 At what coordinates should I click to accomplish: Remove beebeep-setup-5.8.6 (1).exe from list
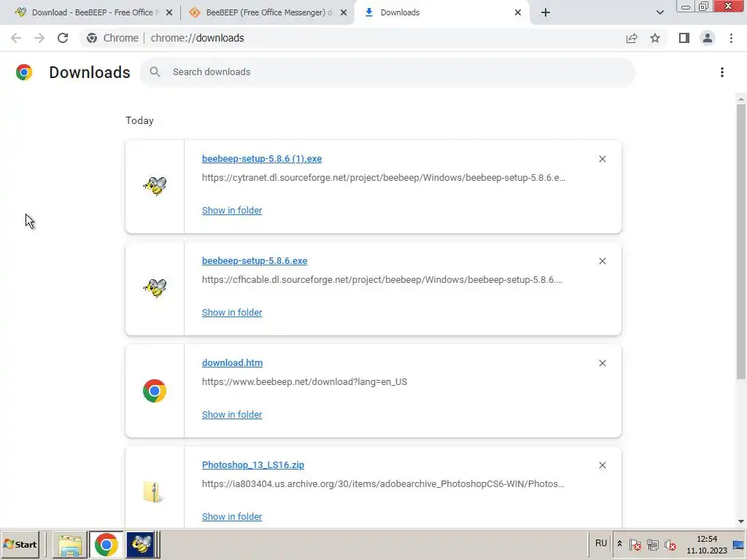602,159
